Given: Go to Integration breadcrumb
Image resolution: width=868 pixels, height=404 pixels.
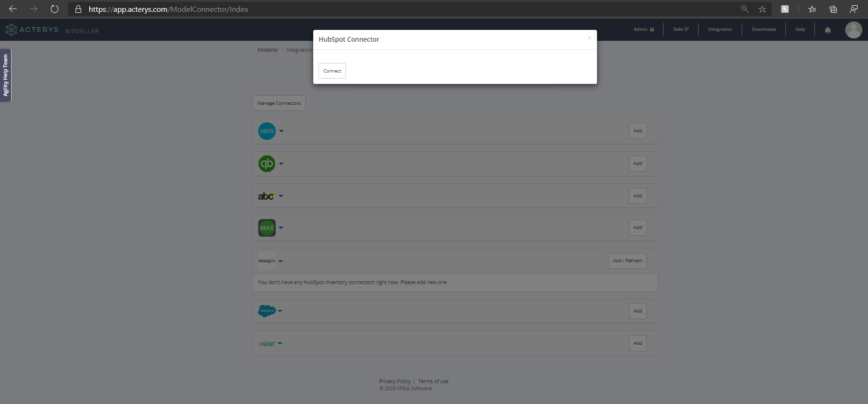Looking at the screenshot, I should (x=299, y=50).
